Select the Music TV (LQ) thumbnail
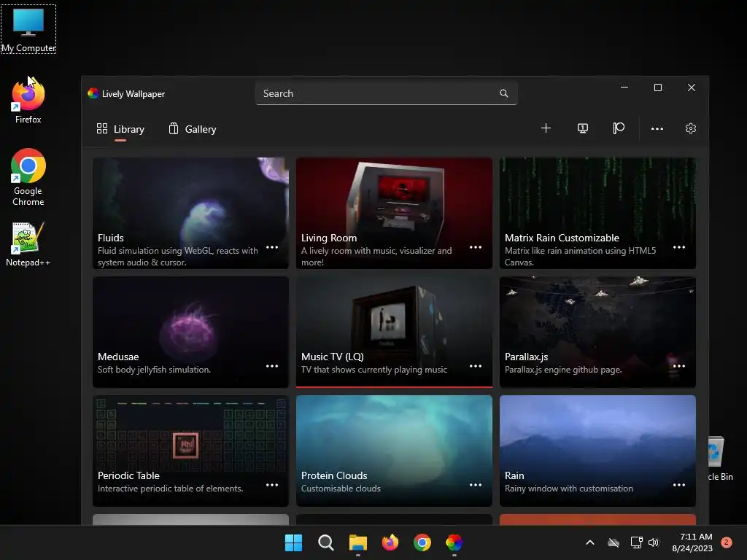 pyautogui.click(x=394, y=332)
